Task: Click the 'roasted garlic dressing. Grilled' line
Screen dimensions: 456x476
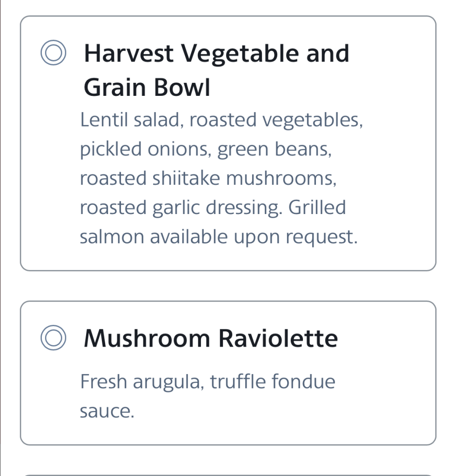Action: (x=213, y=208)
